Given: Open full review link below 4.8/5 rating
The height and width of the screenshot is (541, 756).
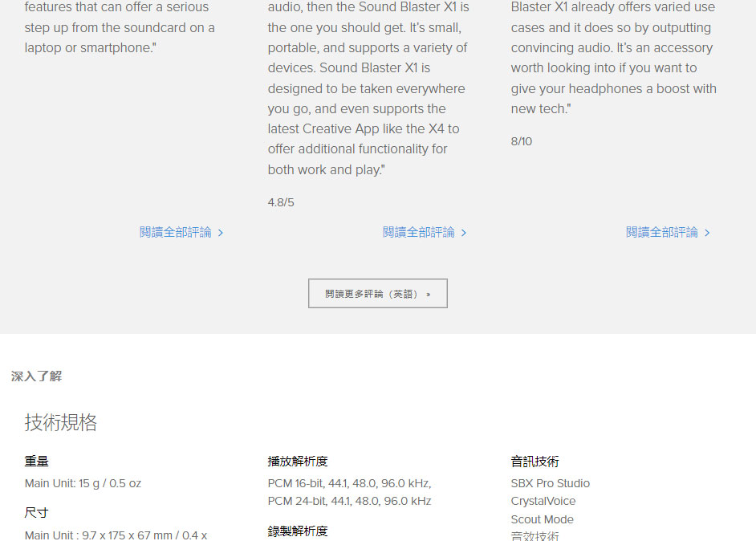Looking at the screenshot, I should pos(425,233).
